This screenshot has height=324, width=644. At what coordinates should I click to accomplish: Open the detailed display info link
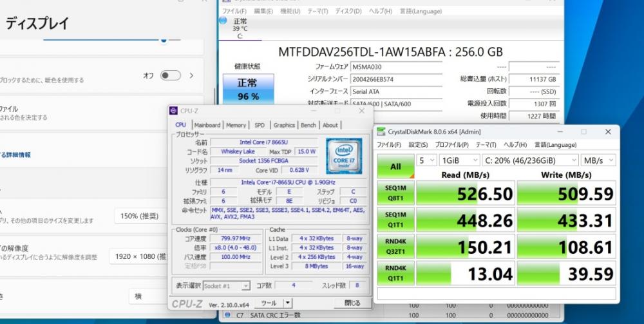click(x=15, y=155)
